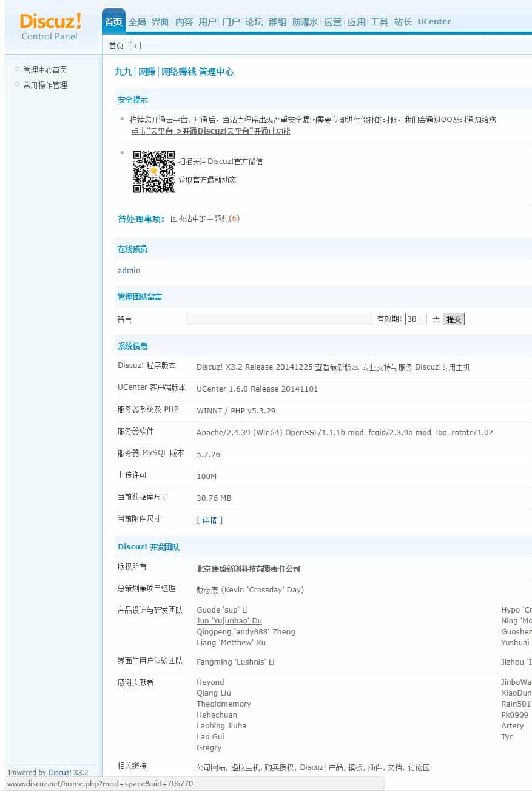
Task: Select the MySQL version 5.7.26 value
Action: tap(209, 455)
